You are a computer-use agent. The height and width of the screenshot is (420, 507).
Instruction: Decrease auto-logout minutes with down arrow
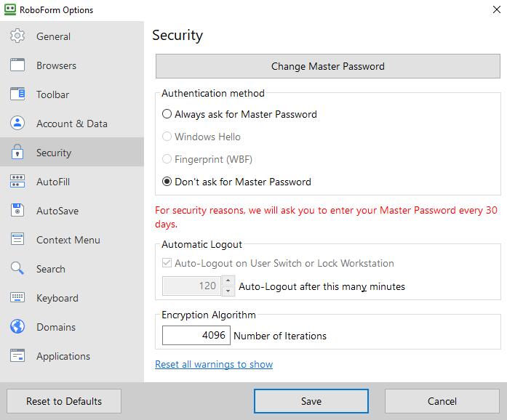tap(228, 291)
